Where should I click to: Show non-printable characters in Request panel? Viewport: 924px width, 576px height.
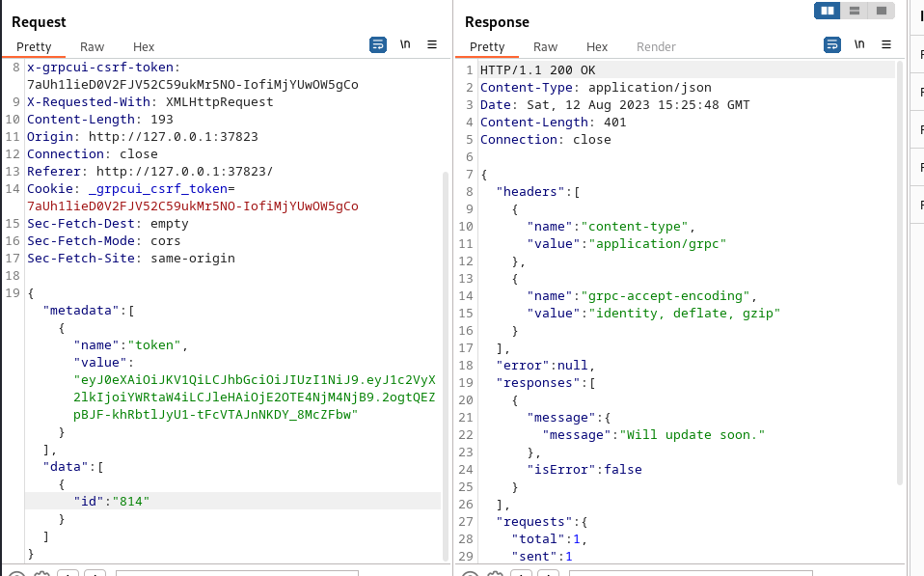405,44
